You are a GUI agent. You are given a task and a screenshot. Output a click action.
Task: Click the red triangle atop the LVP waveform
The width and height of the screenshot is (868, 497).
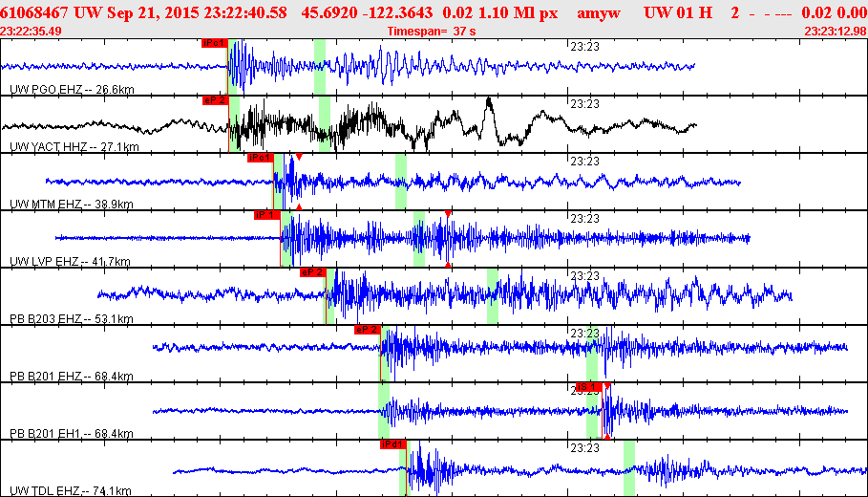click(x=448, y=214)
